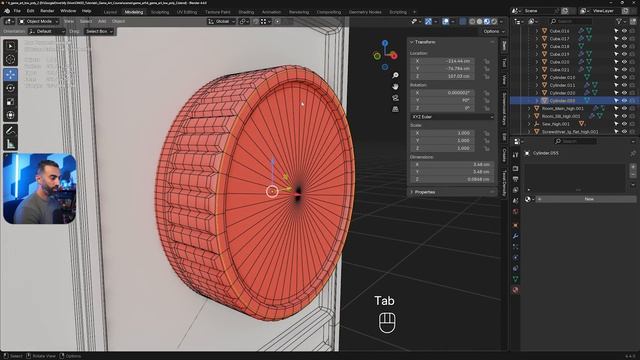Hide Cube.018 with its eye icon
Viewport: 640px width, 360px height.
624,46
